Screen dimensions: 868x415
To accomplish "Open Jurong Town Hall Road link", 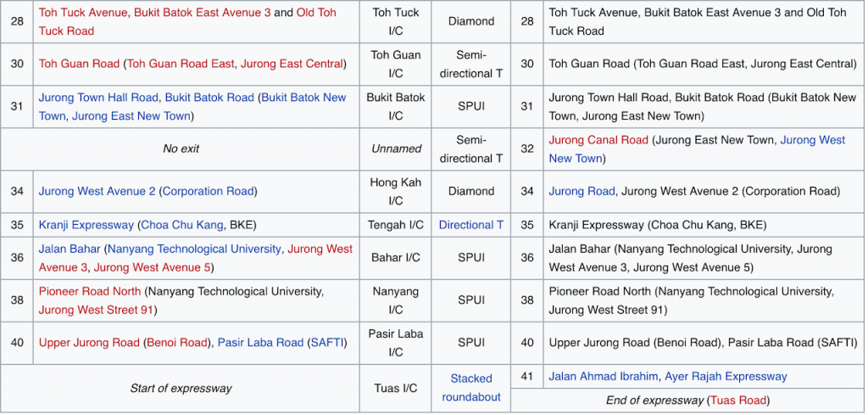I will point(98,98).
